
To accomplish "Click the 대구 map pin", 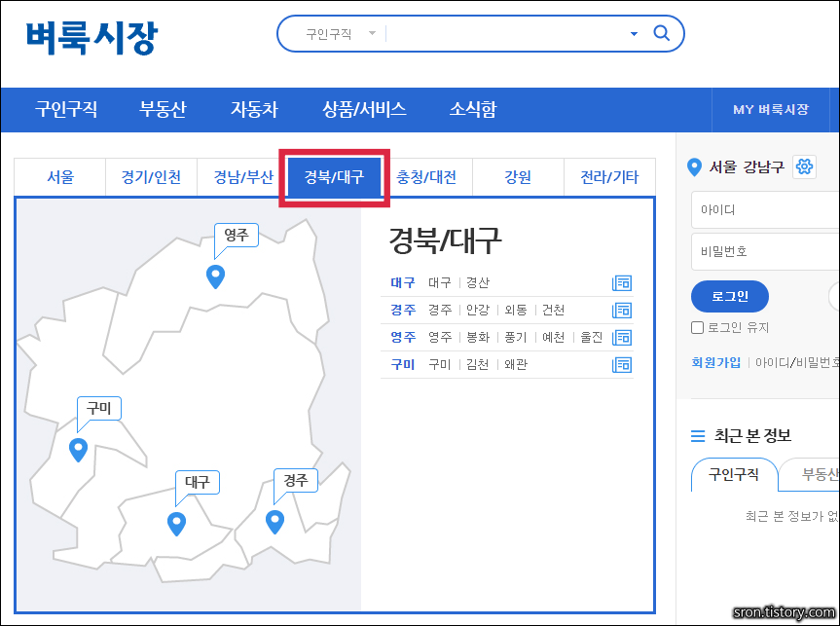I will (x=176, y=524).
